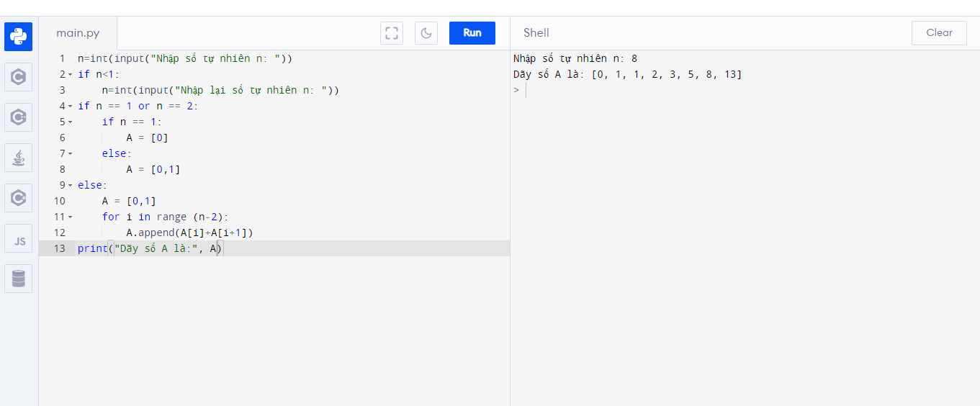Image resolution: width=980 pixels, height=406 pixels.
Task: Click the Shell panel title
Action: [536, 32]
